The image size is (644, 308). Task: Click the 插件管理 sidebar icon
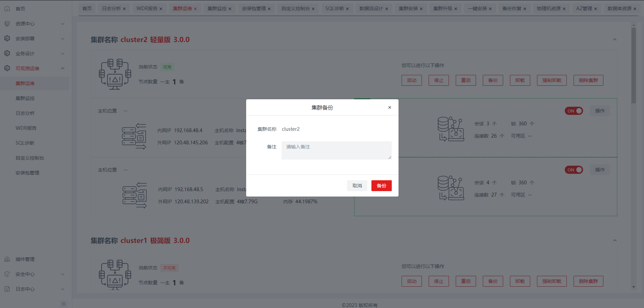pyautogui.click(x=7, y=259)
